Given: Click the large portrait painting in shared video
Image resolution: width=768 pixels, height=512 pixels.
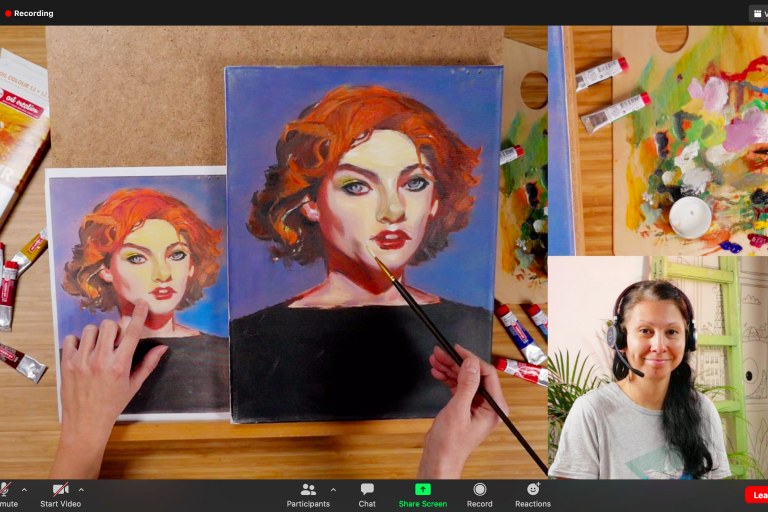Looking at the screenshot, I should 363,240.
